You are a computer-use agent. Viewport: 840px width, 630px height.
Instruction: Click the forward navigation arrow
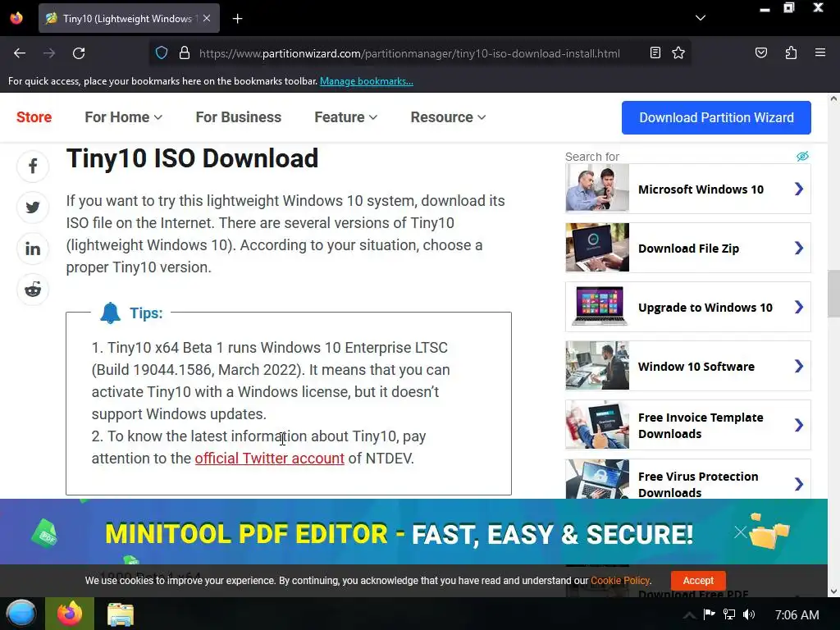tap(49, 53)
